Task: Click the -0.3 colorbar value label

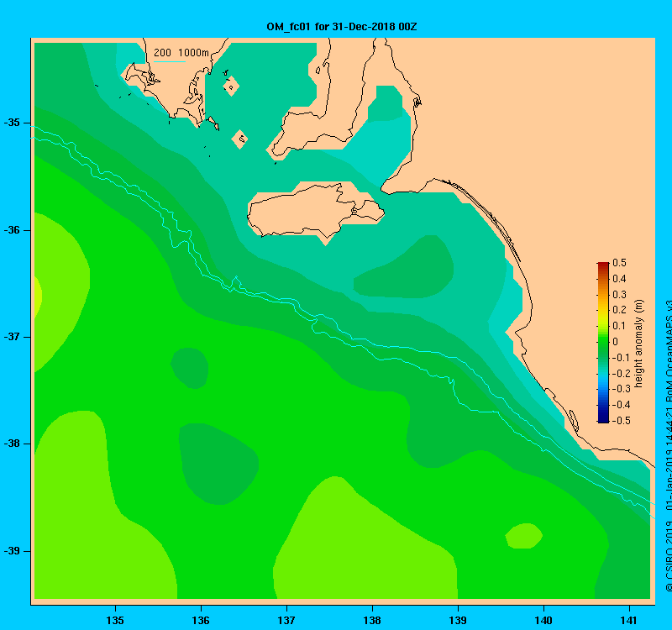Action: [621, 389]
